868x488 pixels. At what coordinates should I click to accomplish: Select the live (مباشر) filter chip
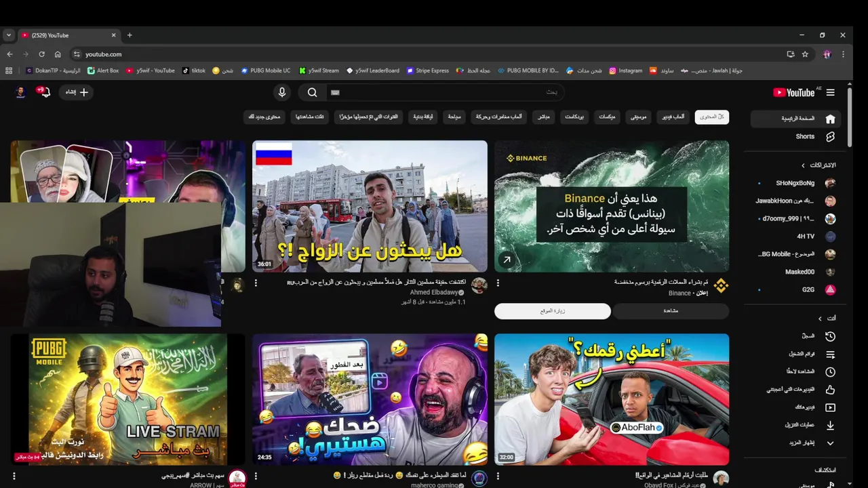click(544, 117)
